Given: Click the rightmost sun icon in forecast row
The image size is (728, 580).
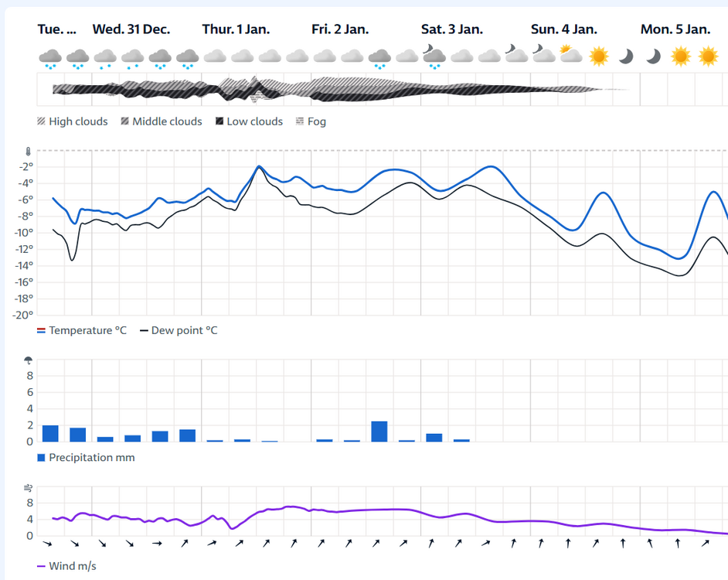Looking at the screenshot, I should click(x=708, y=56).
